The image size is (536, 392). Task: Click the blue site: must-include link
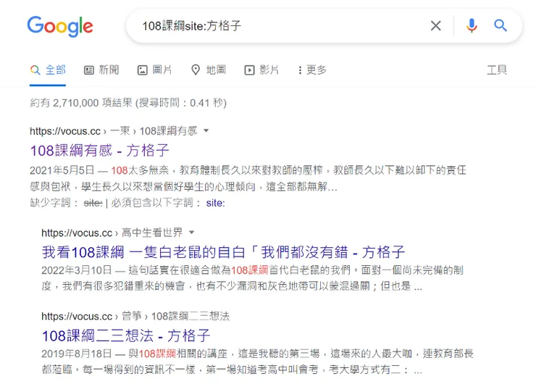click(x=215, y=203)
